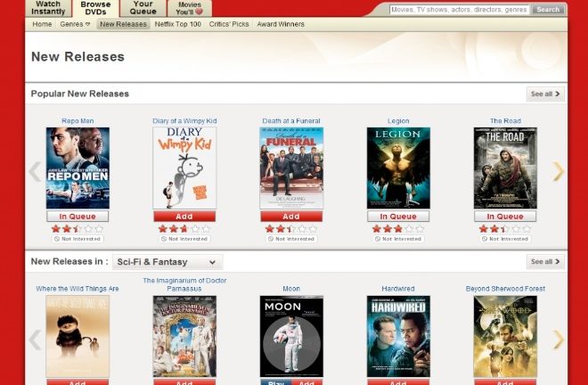Click In Queue button under Legion
Viewport: 588px width, 385px height.
(x=398, y=217)
